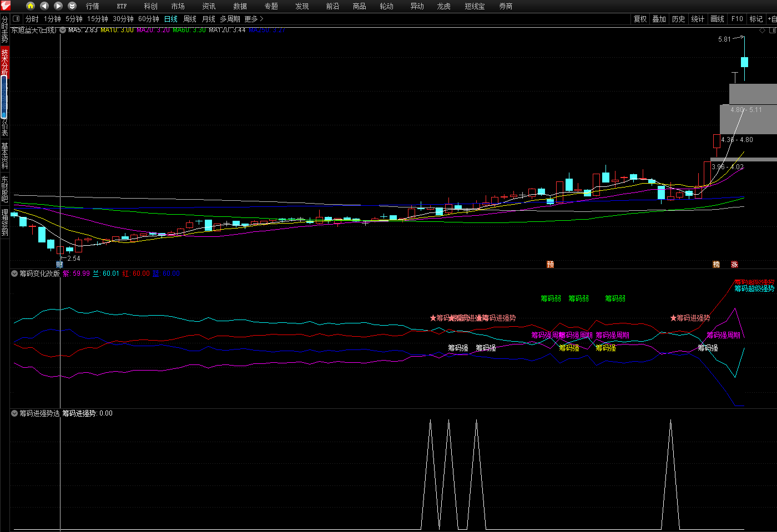This screenshot has width=777, height=532.
Task: Click the 2.54 low price label
Action: coord(73,259)
